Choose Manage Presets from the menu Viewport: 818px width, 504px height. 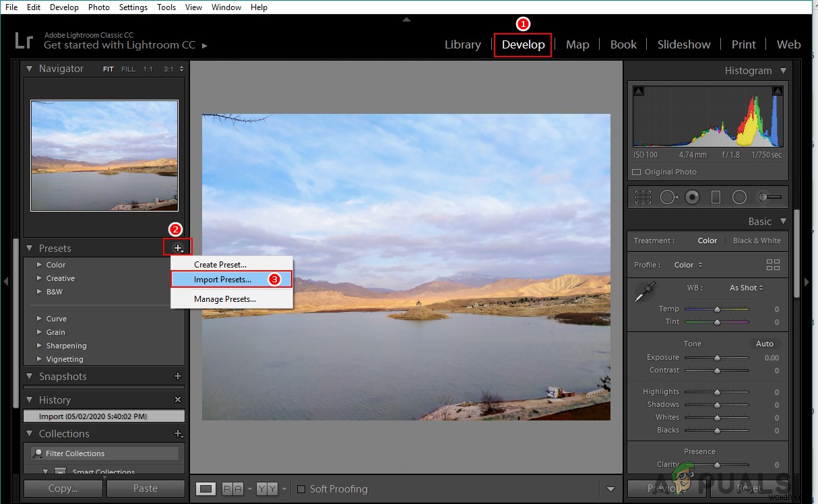(x=232, y=298)
